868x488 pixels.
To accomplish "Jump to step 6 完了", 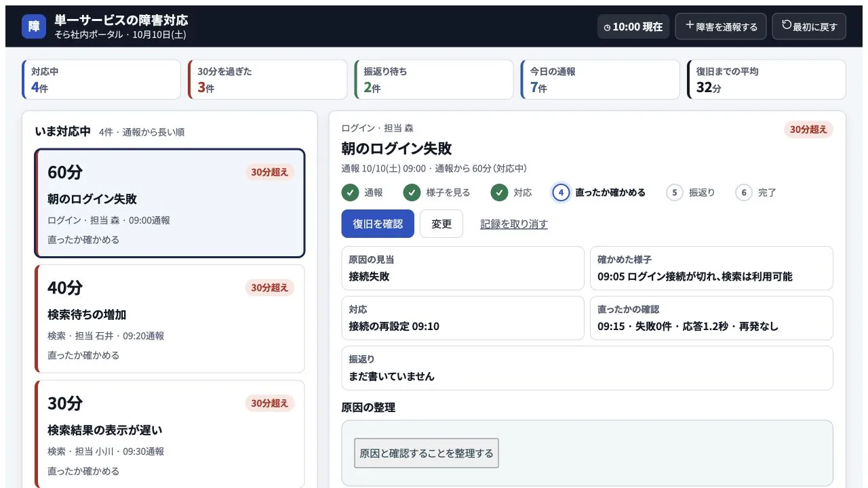I will point(756,192).
